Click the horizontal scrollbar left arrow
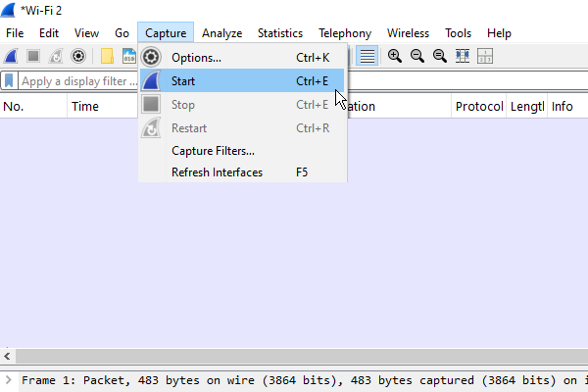The width and height of the screenshot is (588, 392). (7, 357)
